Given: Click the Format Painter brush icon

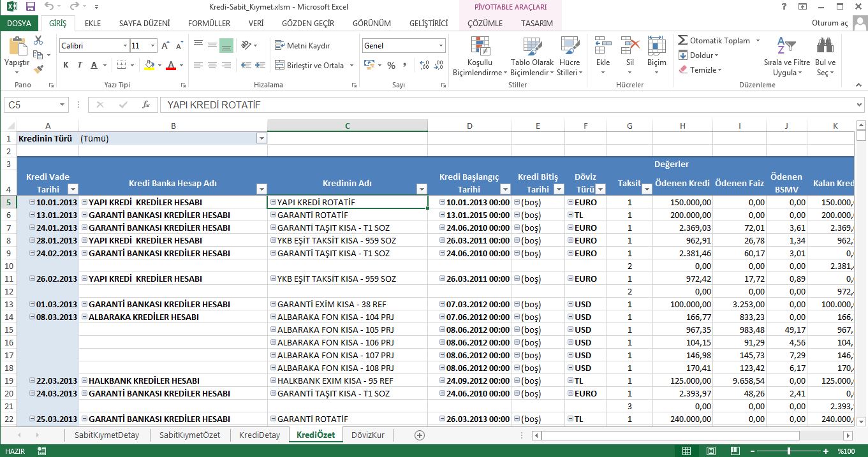Looking at the screenshot, I should click(x=38, y=68).
